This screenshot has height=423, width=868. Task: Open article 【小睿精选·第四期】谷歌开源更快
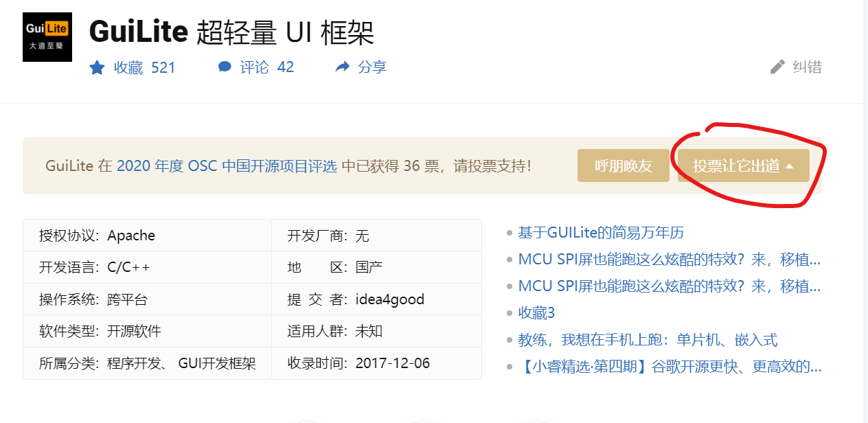click(670, 366)
